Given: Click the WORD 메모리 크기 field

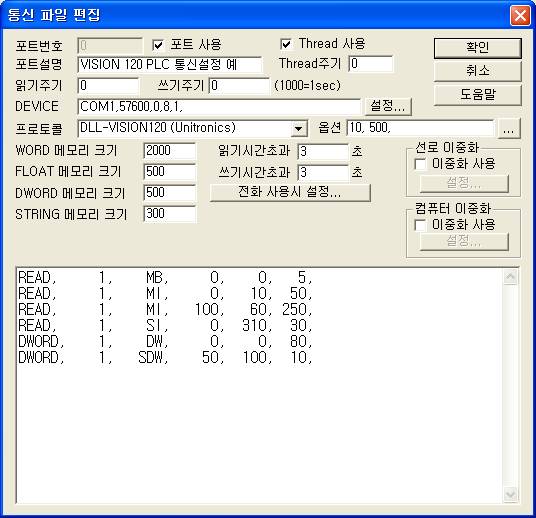Looking at the screenshot, I should [x=170, y=151].
